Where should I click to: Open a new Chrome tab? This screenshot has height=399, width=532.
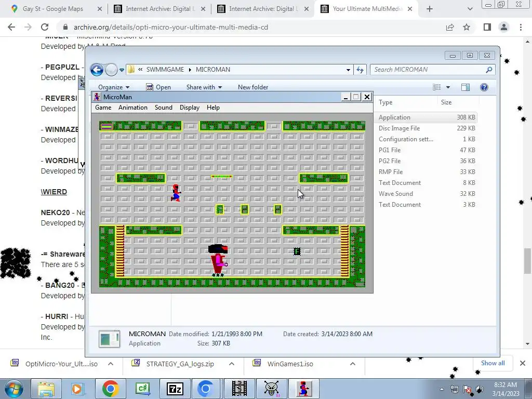[430, 9]
